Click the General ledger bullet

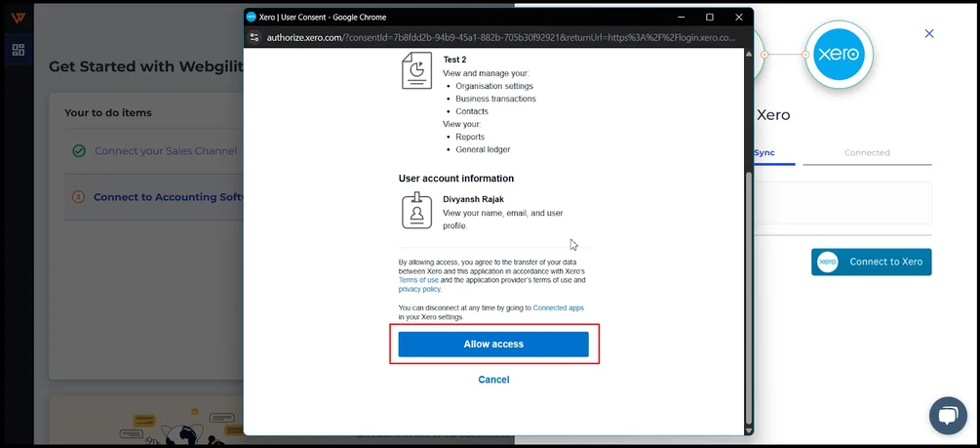point(483,149)
